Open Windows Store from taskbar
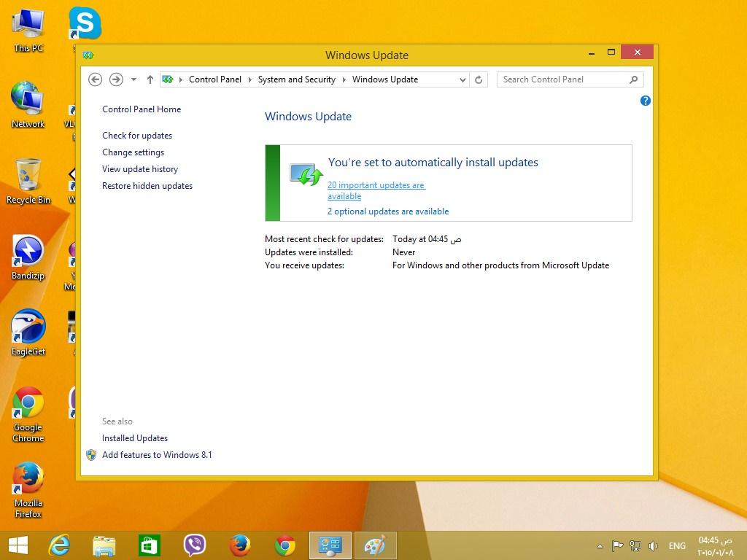The height and width of the screenshot is (560, 747). click(x=149, y=545)
